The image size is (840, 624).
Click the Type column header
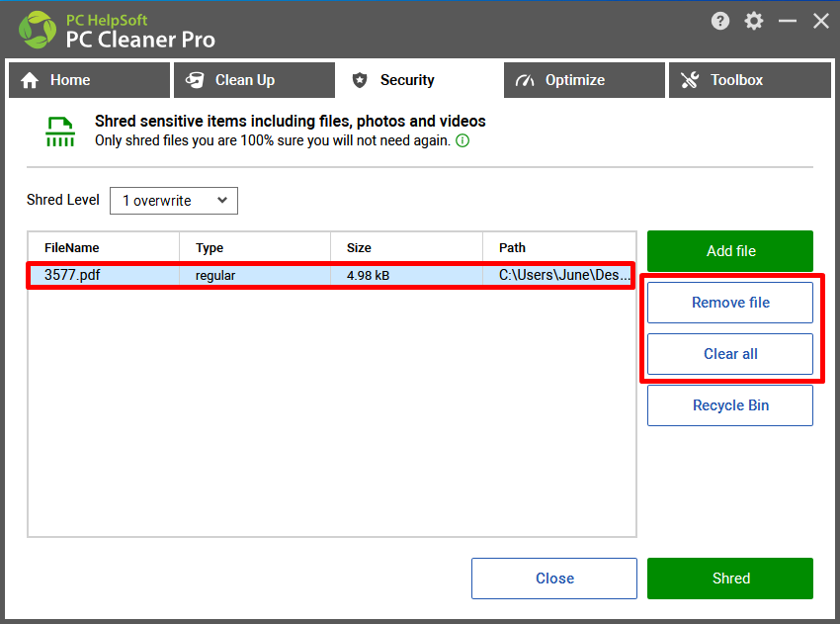coord(255,247)
